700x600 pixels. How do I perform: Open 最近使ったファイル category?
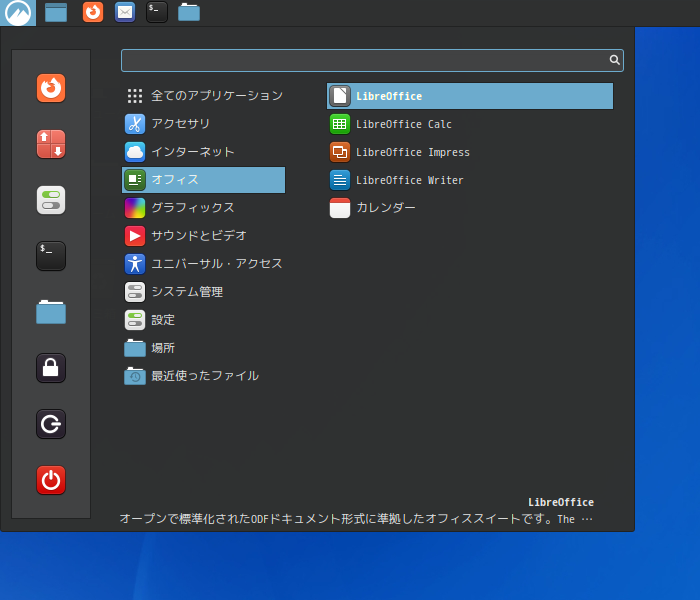[204, 376]
